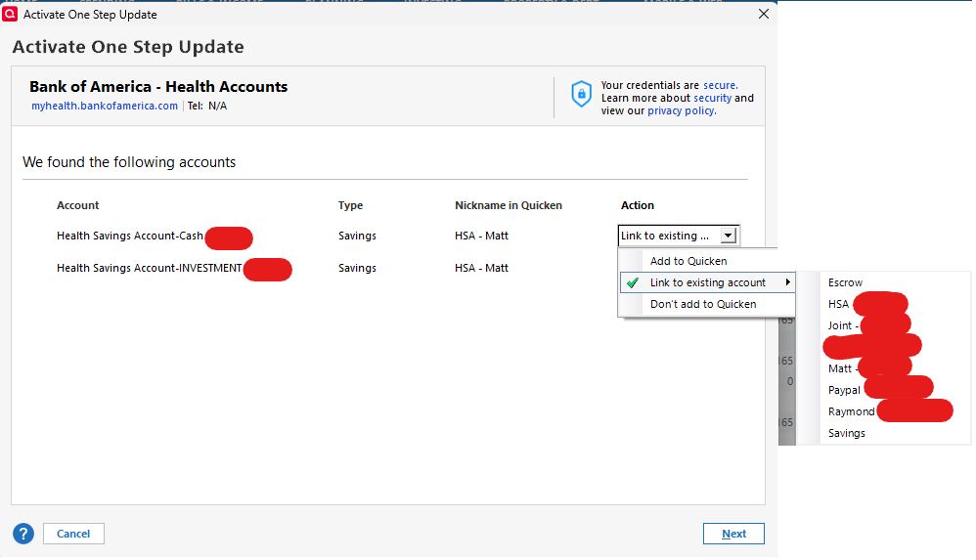Pick the HSA account from the submenu
Screen dimensions: 976x560
coord(838,304)
